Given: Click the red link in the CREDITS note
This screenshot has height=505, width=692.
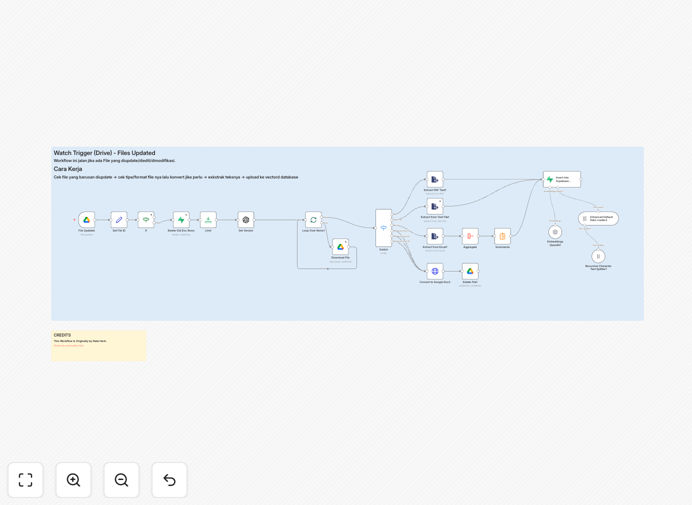Looking at the screenshot, I should point(69,346).
